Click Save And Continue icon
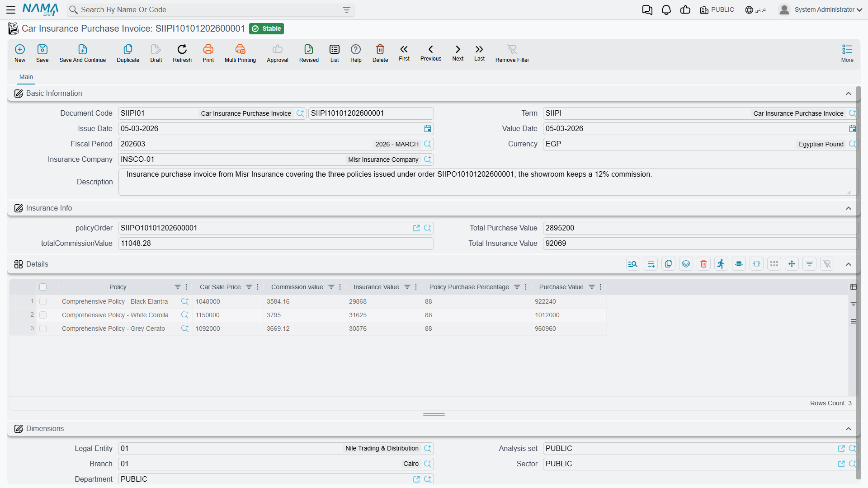The height and width of the screenshot is (488, 868). [x=82, y=53]
